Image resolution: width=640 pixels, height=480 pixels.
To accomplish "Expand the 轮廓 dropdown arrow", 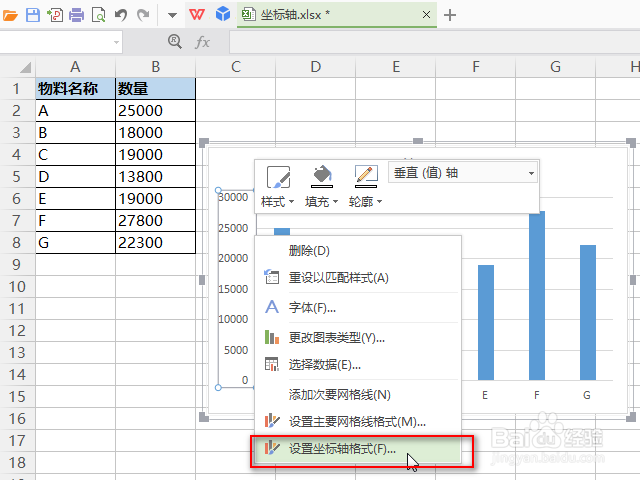I will coord(380,202).
